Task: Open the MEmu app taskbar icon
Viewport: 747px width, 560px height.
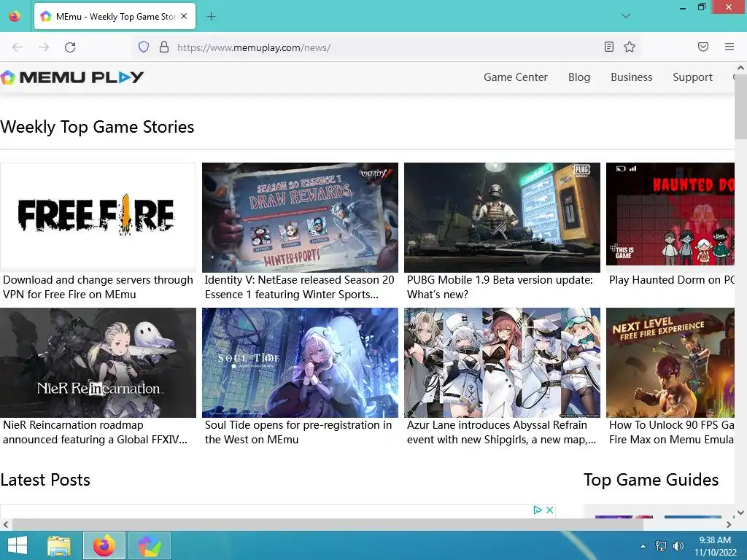Action: (149, 545)
